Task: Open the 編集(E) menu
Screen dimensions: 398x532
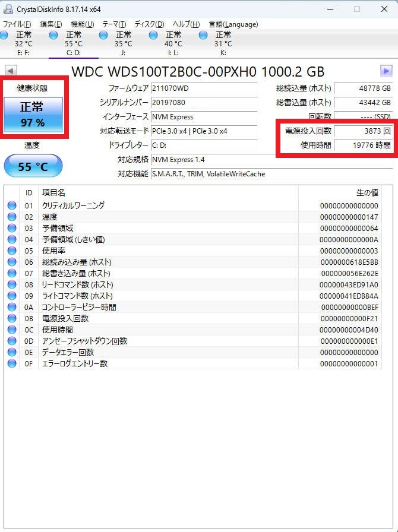Action: point(50,24)
